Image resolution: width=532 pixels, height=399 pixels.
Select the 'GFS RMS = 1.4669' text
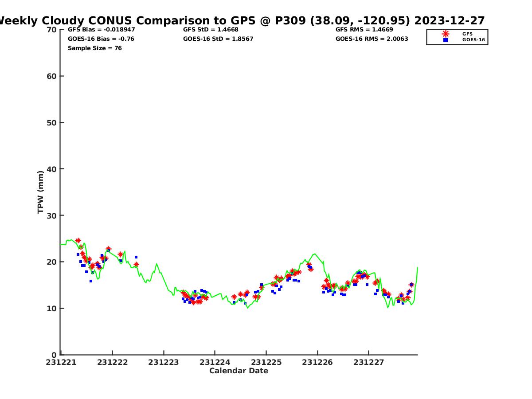364,30
